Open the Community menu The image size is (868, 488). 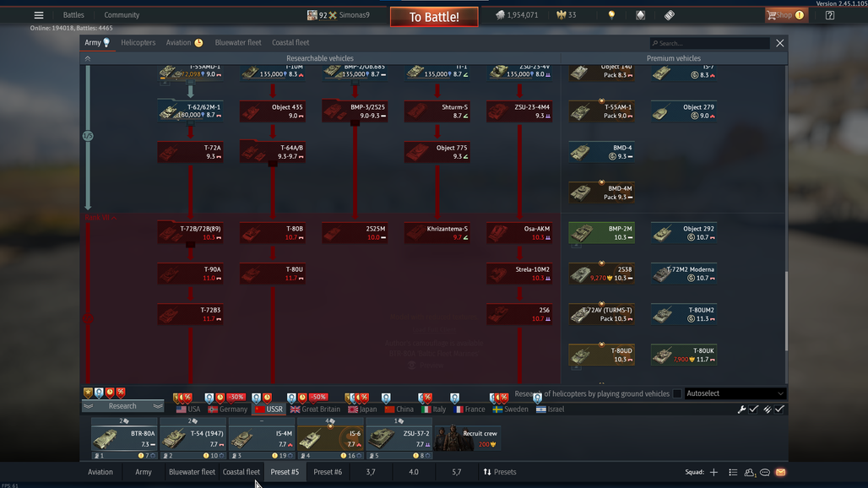coord(122,15)
